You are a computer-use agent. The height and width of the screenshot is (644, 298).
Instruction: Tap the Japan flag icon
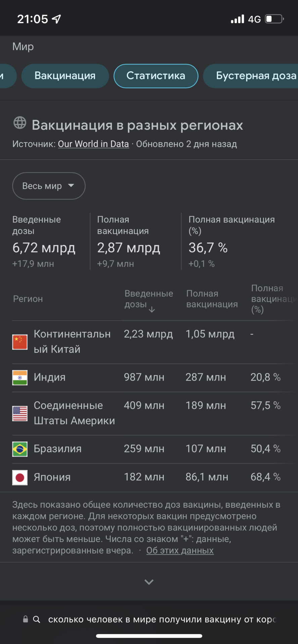(x=20, y=477)
